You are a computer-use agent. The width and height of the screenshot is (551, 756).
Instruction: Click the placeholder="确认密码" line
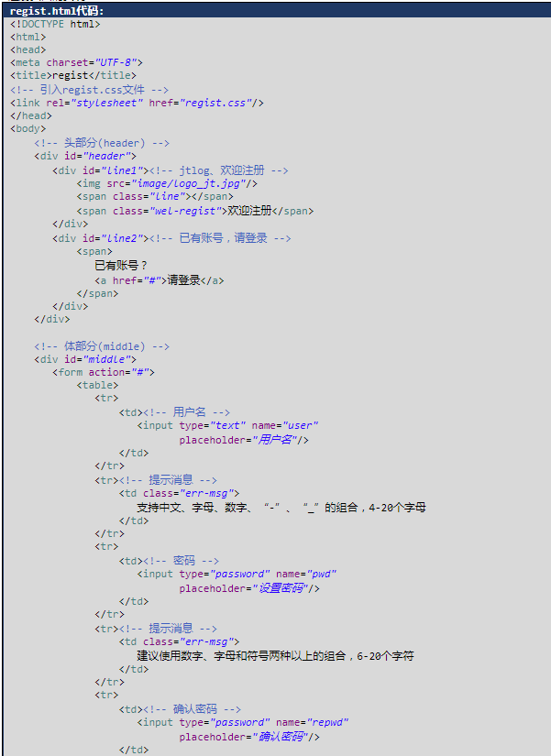tap(249, 737)
